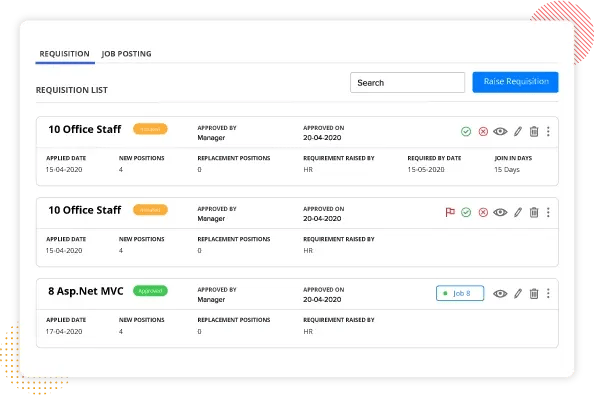Click the 15 Days join value

(x=507, y=169)
